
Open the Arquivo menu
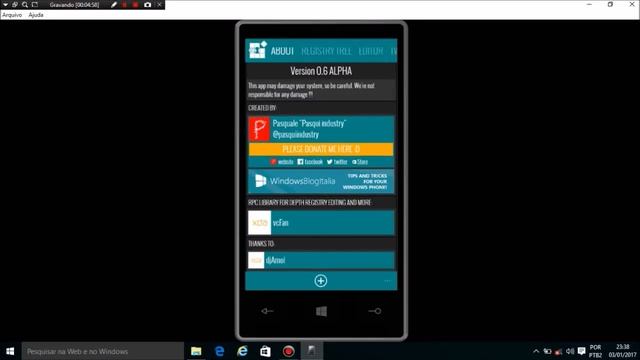[x=12, y=15]
